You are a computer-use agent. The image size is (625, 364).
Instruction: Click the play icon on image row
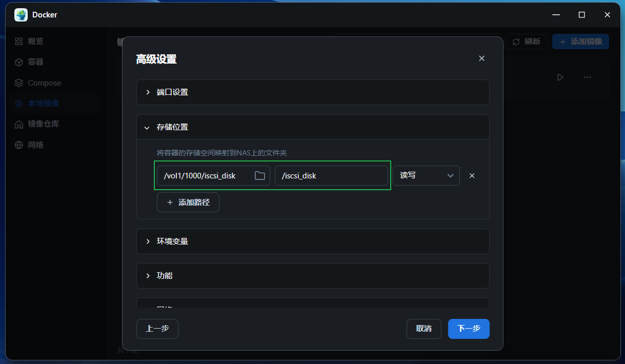[x=560, y=77]
